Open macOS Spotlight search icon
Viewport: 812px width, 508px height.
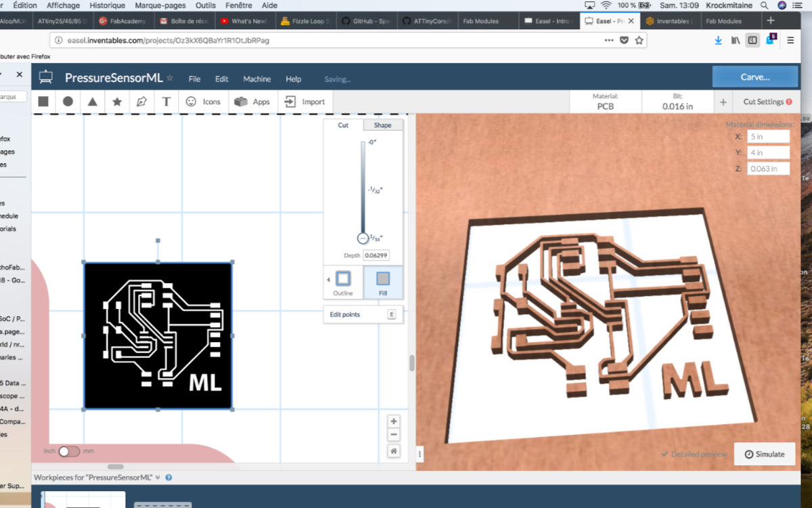click(x=765, y=5)
